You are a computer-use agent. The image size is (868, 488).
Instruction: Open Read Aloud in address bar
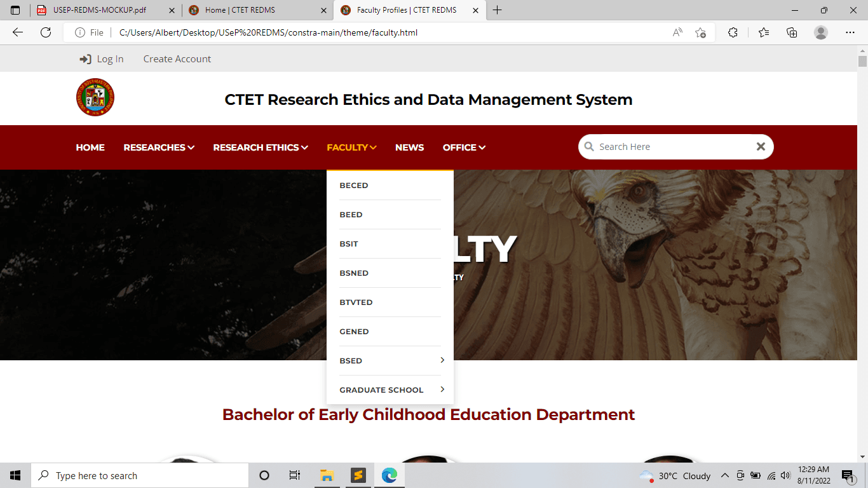[x=677, y=32]
